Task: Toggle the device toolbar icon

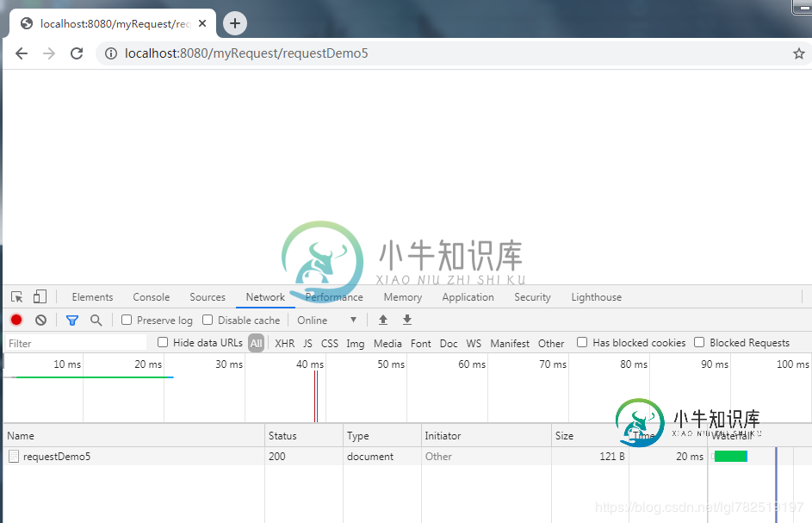Action: click(x=40, y=297)
